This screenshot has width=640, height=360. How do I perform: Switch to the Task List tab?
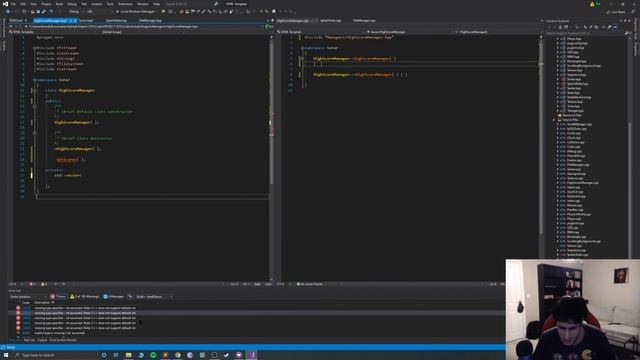[29, 340]
